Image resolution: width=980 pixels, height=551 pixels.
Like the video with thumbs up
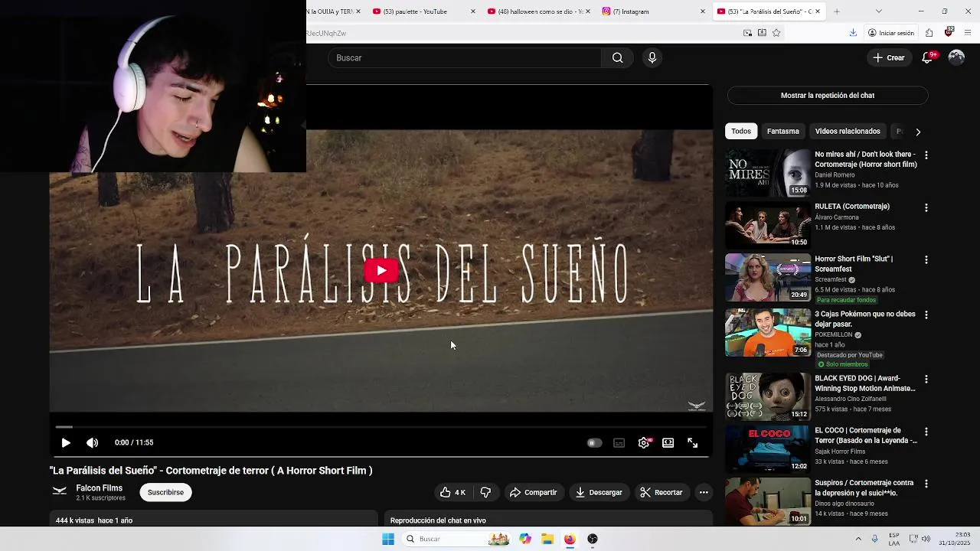pyautogui.click(x=452, y=492)
